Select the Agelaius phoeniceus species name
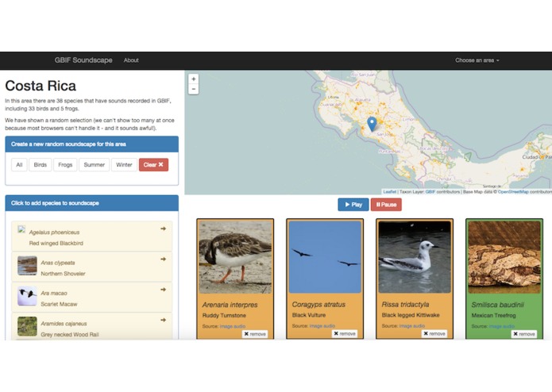Viewport: 552px width, 392px height. 54,233
